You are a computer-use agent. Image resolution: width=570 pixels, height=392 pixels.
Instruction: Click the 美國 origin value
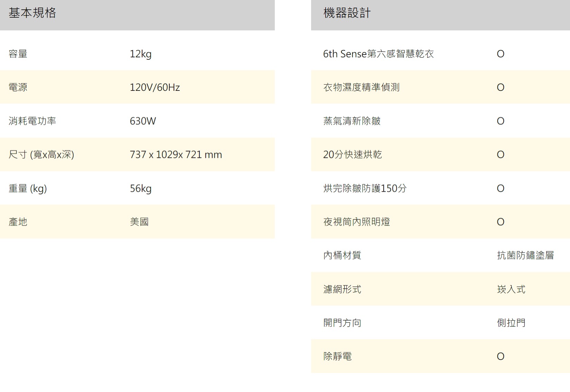139,222
